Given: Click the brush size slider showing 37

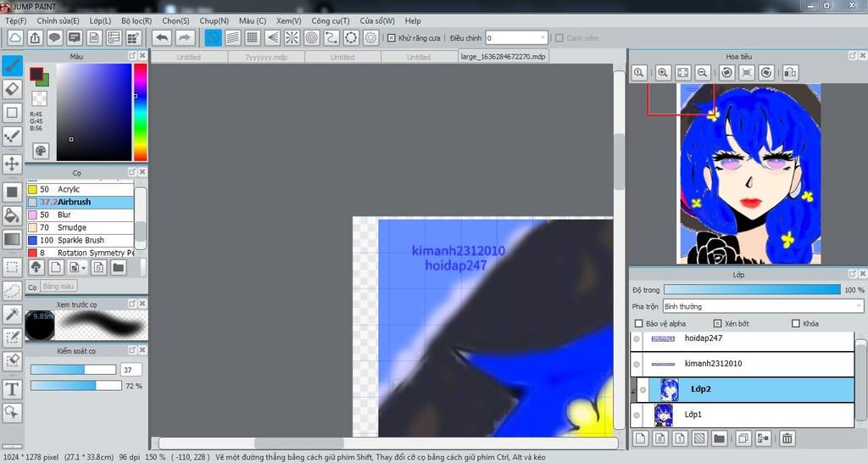Looking at the screenshot, I should [73, 370].
